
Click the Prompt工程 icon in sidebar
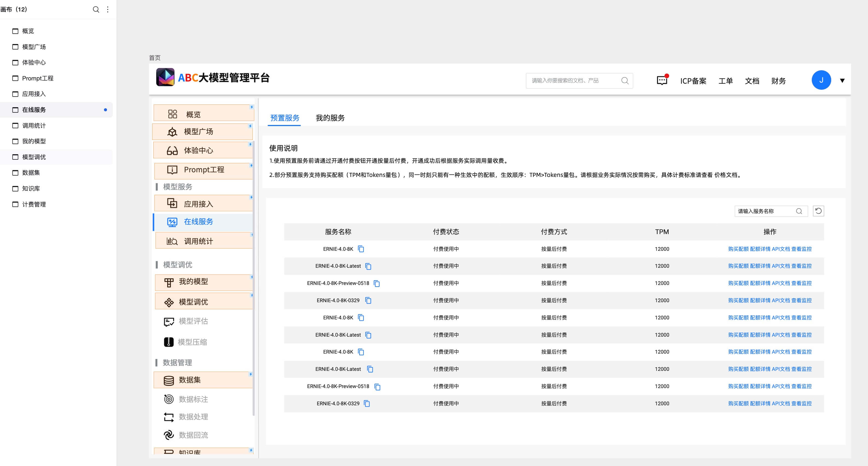pos(172,170)
